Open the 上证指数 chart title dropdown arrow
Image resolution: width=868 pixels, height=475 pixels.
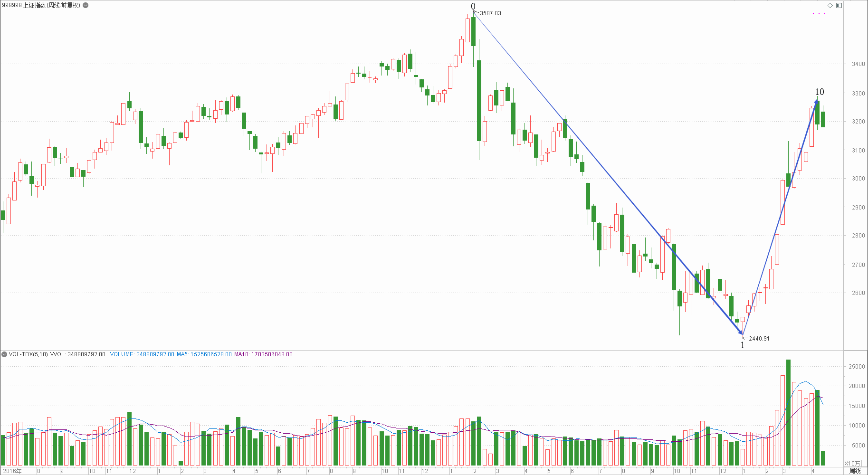(86, 5)
